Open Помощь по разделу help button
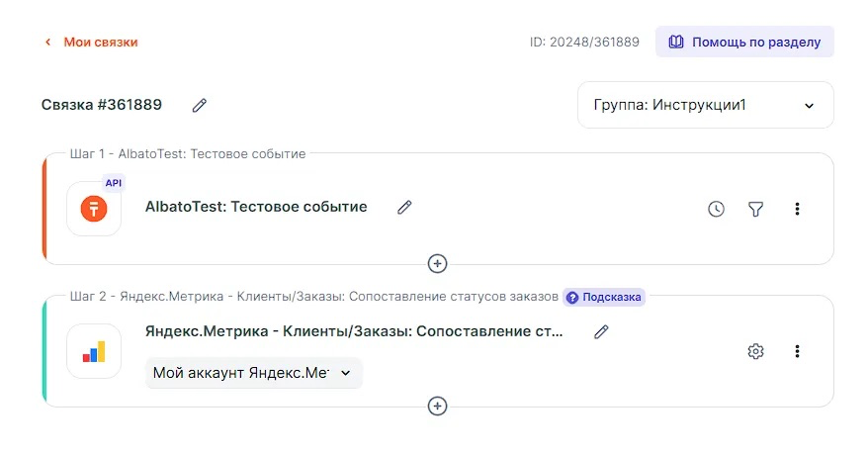The image size is (868, 454). coord(744,42)
